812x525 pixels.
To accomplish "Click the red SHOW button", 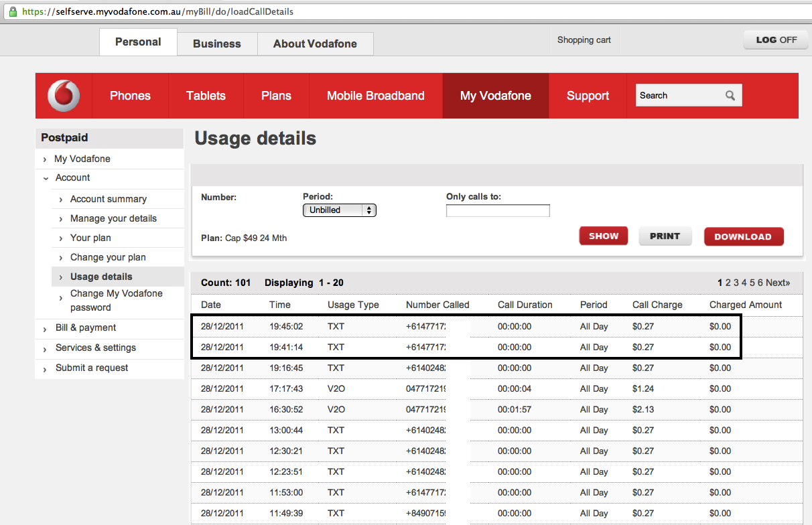I will 604,236.
